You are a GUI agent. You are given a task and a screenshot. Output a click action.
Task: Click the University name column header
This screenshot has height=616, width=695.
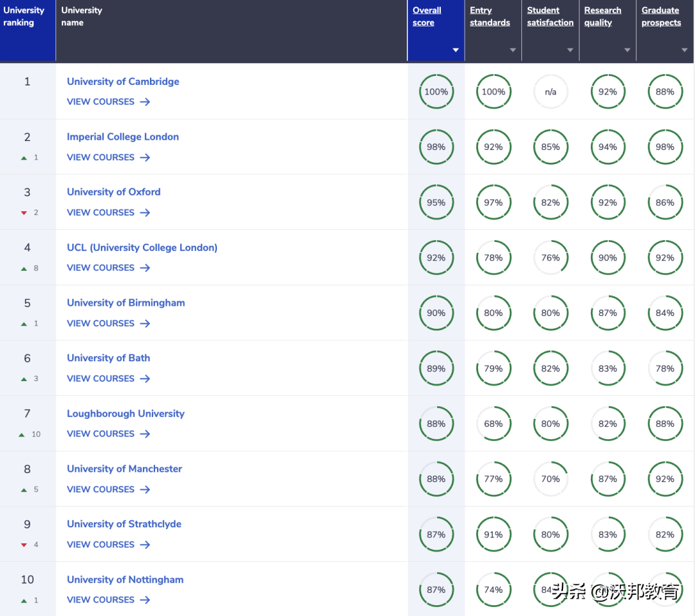pos(232,30)
